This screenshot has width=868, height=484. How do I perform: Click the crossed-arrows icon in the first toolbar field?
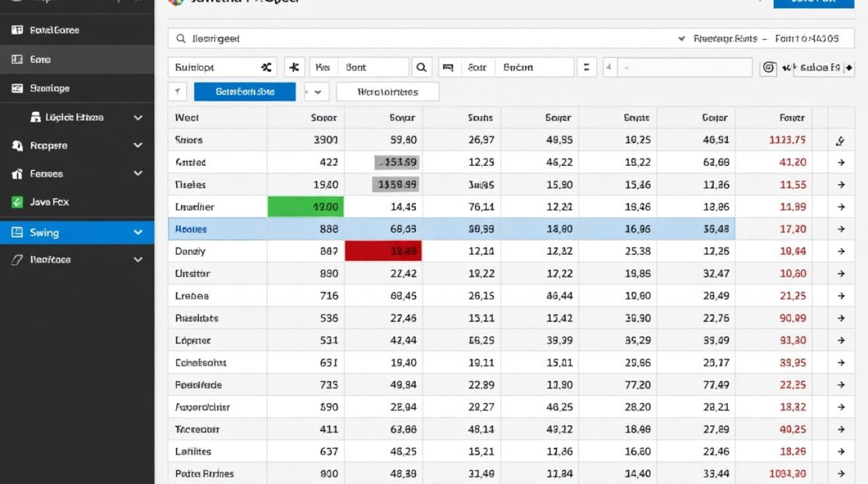(x=266, y=67)
